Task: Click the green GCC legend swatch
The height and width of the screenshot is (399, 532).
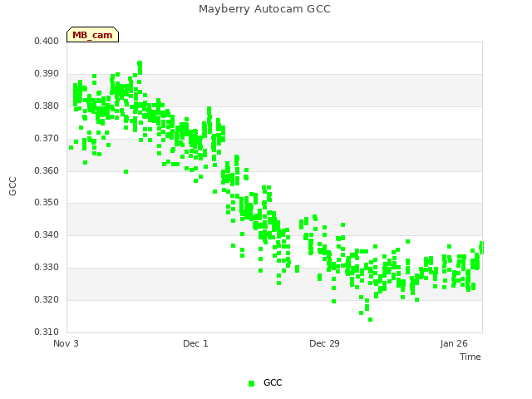Action: tap(251, 383)
